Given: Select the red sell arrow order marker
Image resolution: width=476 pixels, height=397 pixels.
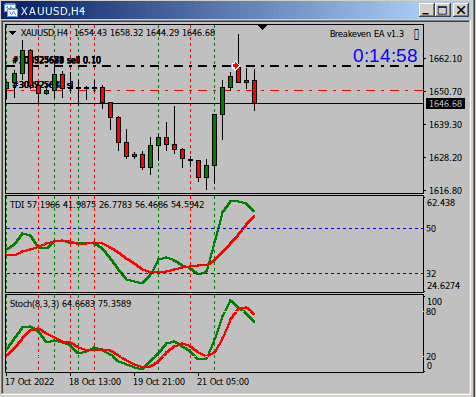Looking at the screenshot, I should 236,66.
